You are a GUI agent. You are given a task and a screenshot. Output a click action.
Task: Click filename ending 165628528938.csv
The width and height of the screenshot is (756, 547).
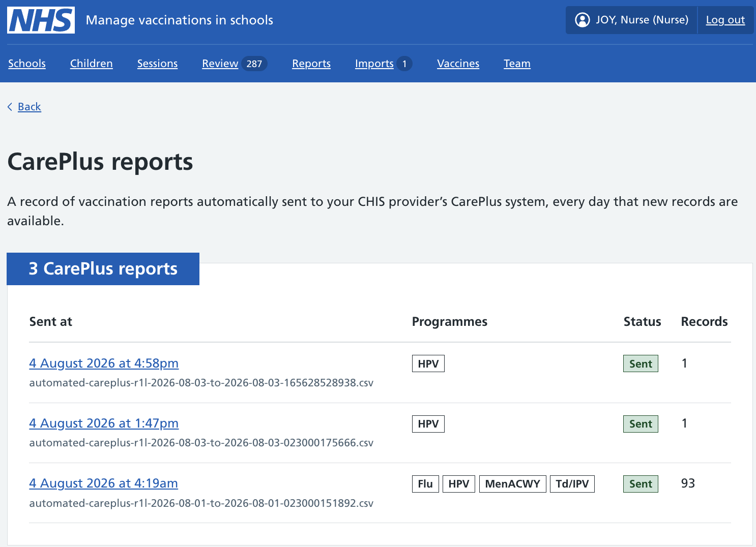click(x=201, y=383)
